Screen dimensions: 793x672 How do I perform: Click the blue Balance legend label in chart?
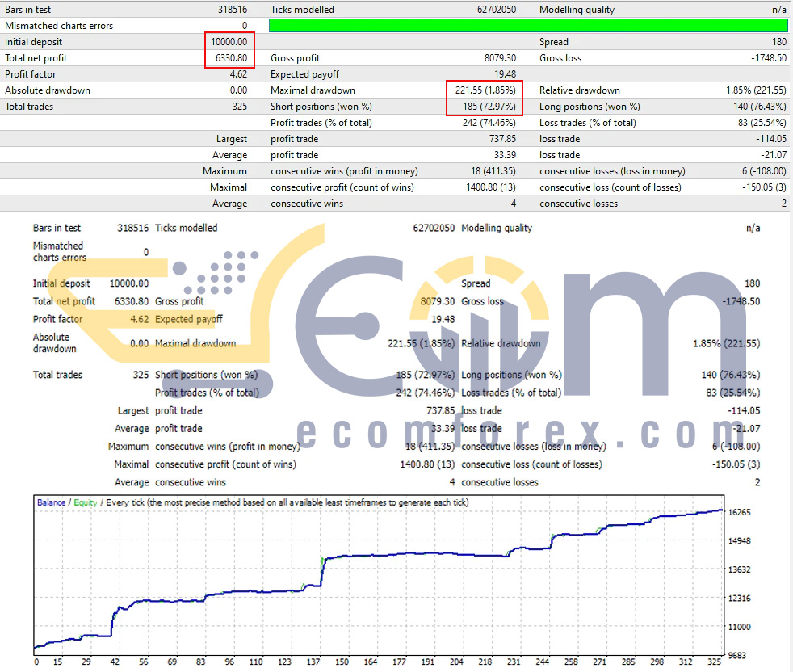(51, 502)
